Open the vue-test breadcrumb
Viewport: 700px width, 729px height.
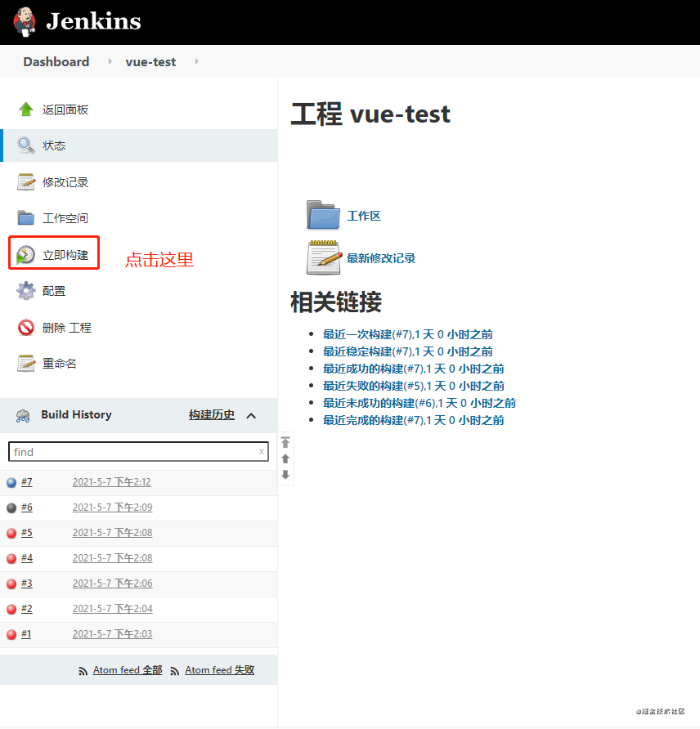click(x=150, y=62)
